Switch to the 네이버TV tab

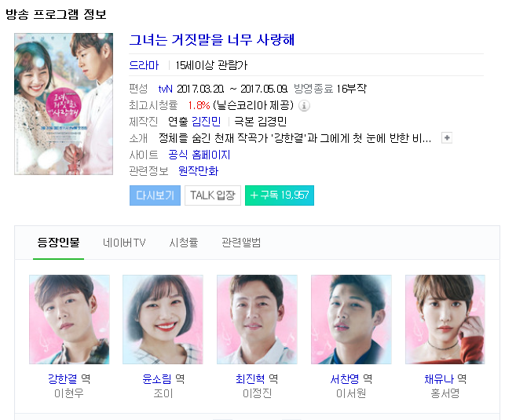[124, 243]
